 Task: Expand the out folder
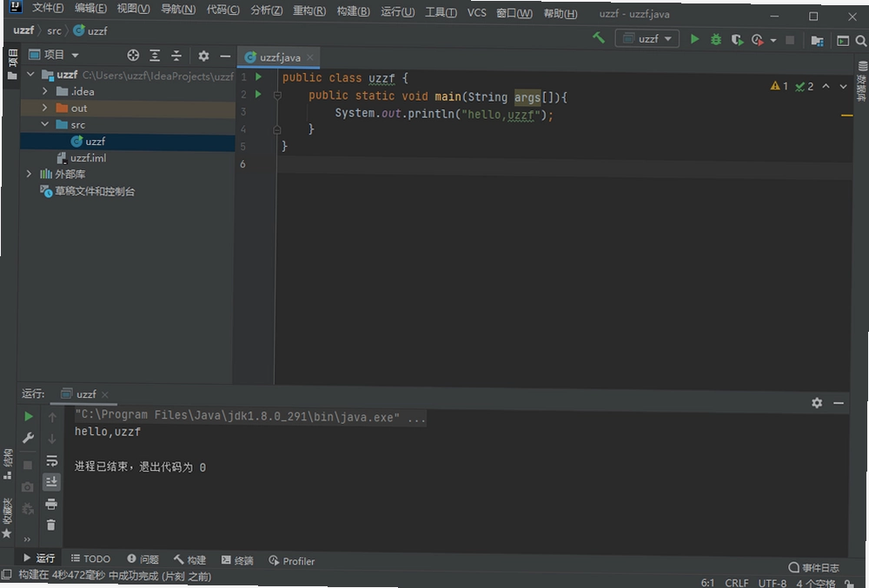[45, 108]
